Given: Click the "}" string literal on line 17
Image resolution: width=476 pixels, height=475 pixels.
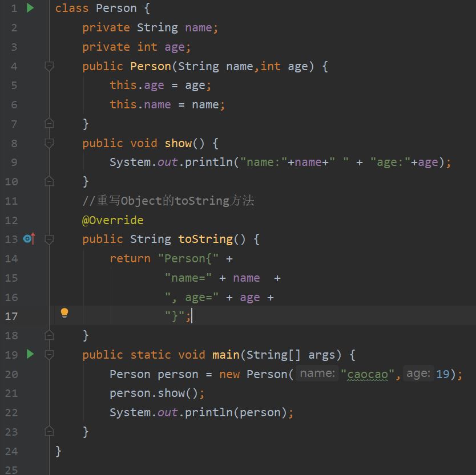Looking at the screenshot, I should point(175,316).
